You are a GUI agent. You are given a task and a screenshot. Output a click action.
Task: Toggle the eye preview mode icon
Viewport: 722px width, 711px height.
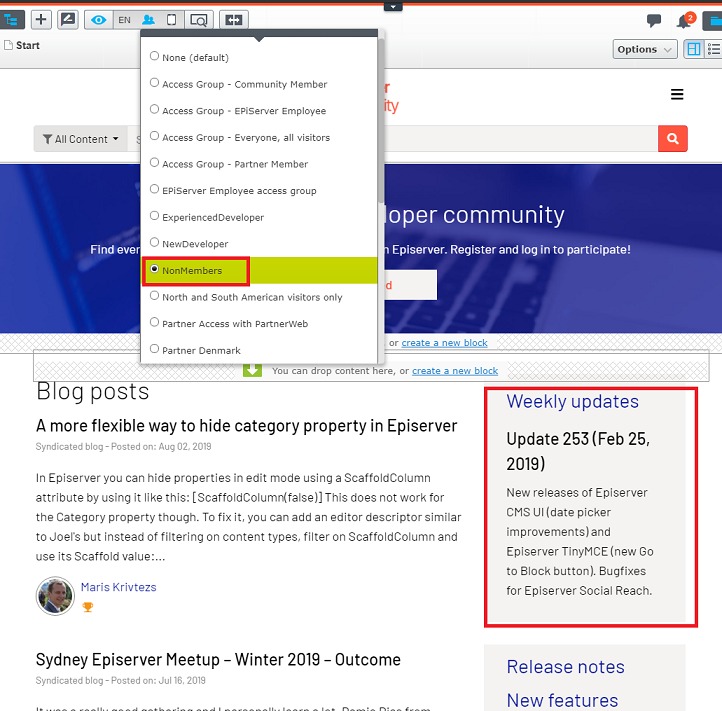(x=98, y=19)
